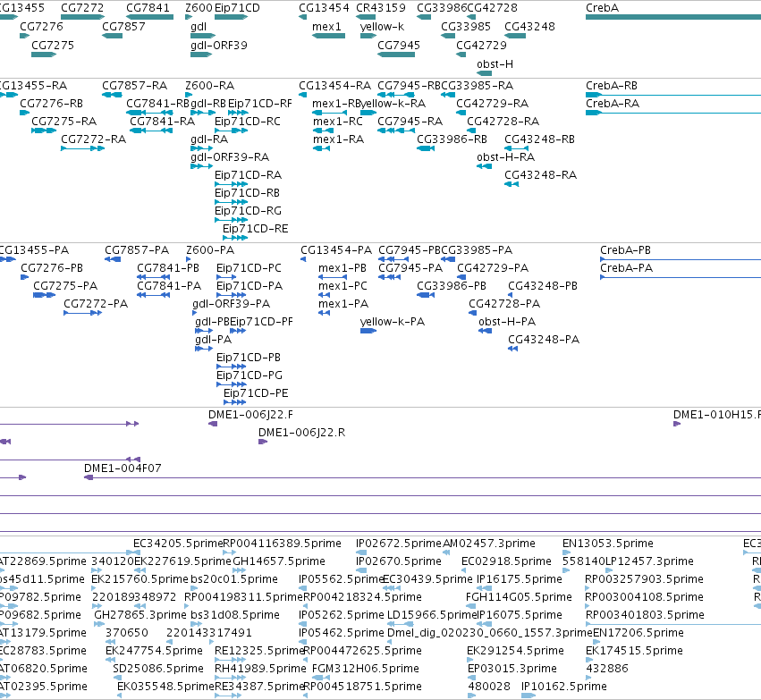Select the Eip71CD-RG transcript label
Viewport: 761px width, 700px height.
pos(248,211)
